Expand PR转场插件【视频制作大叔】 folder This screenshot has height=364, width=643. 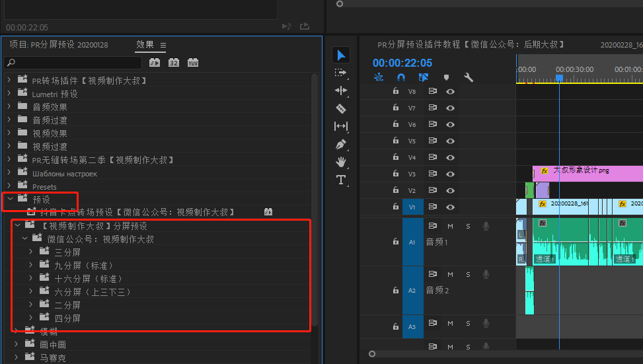9,80
